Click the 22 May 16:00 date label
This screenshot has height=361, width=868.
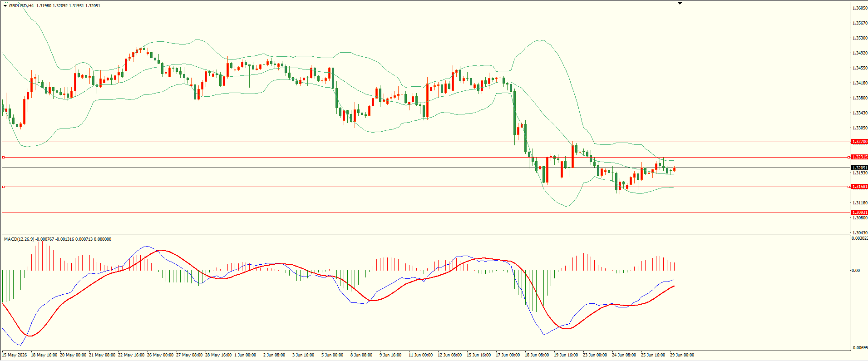point(131,355)
